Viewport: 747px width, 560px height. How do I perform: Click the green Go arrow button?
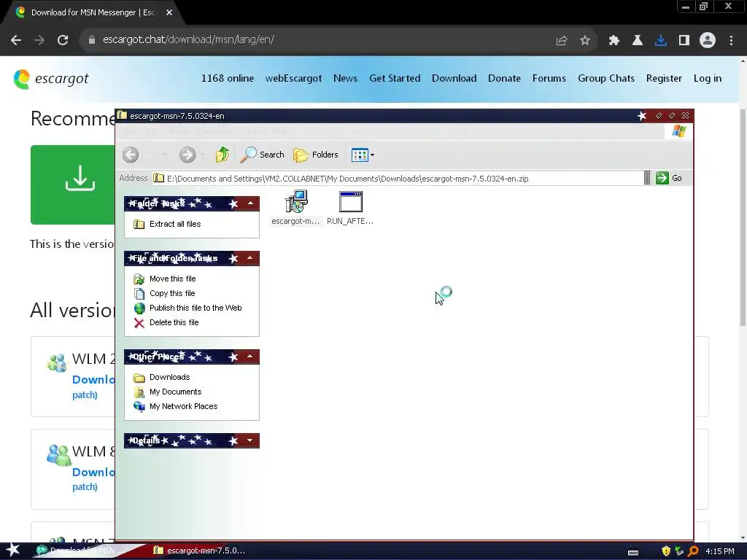662,178
